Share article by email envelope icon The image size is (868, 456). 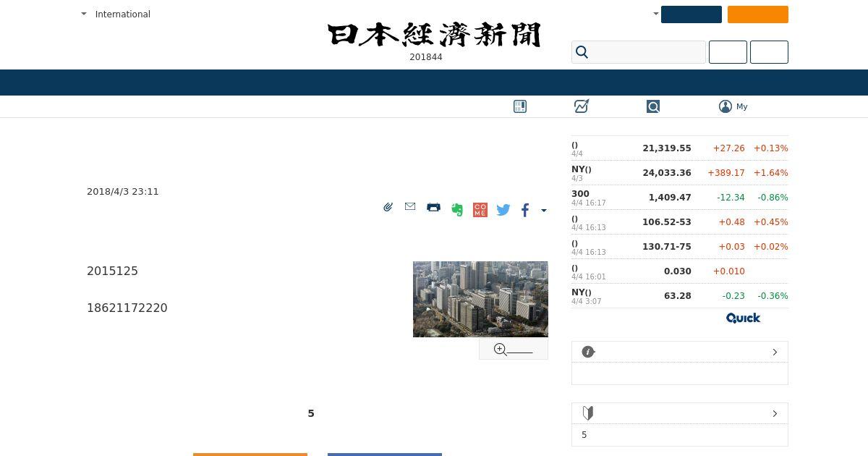point(410,207)
